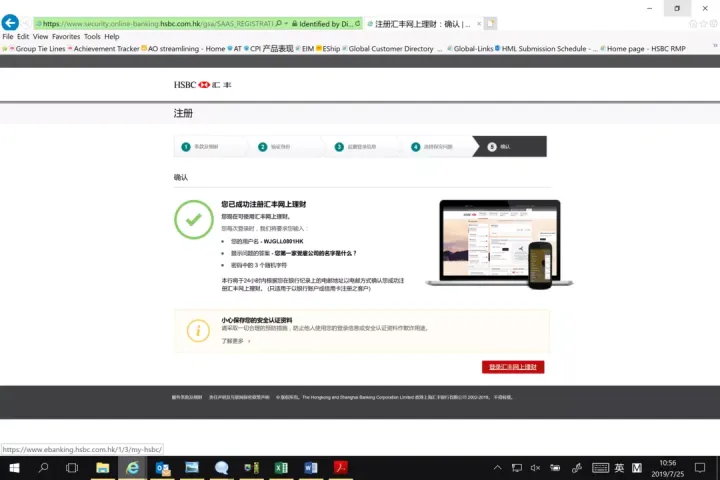Open Home page - HSBC RMP bookmark
Screen dimensions: 720x480
click(x=643, y=48)
